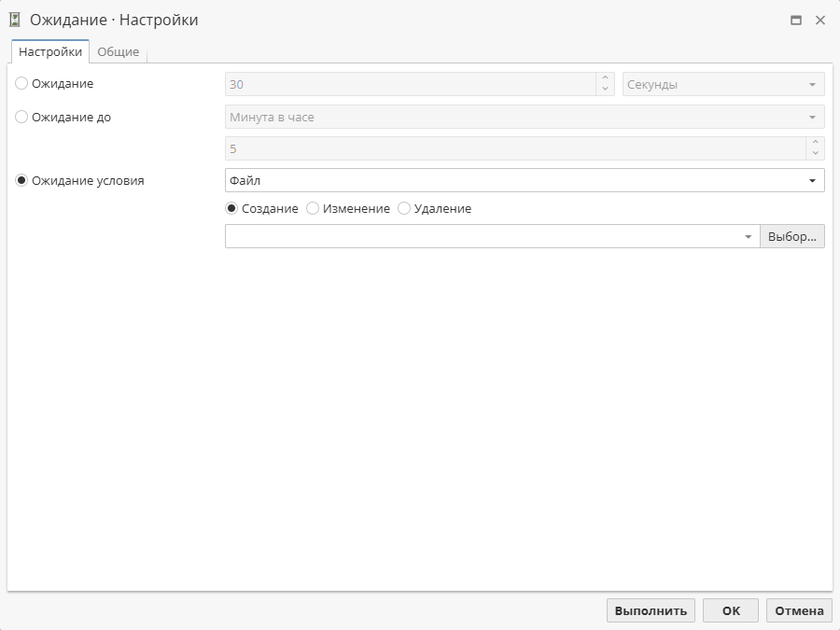The height and width of the screenshot is (630, 840).
Task: Select the "Ожидание" radio button
Action: pyautogui.click(x=21, y=83)
